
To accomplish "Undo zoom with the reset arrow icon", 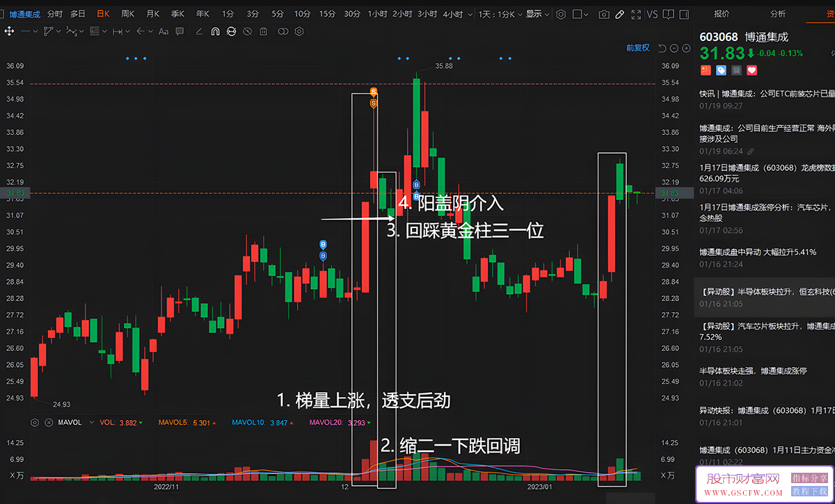I will pos(662,48).
